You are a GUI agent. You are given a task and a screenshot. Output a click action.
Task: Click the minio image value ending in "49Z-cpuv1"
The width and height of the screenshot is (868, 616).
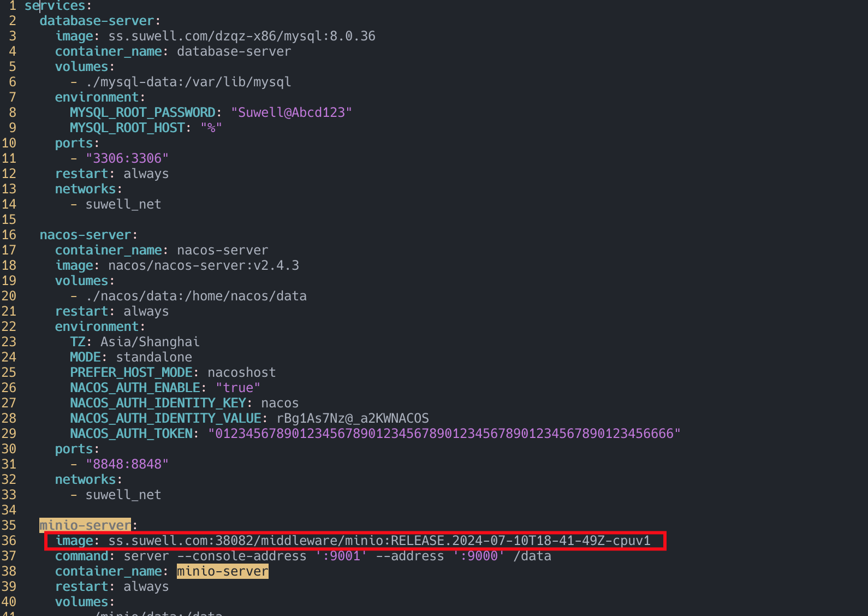click(379, 541)
